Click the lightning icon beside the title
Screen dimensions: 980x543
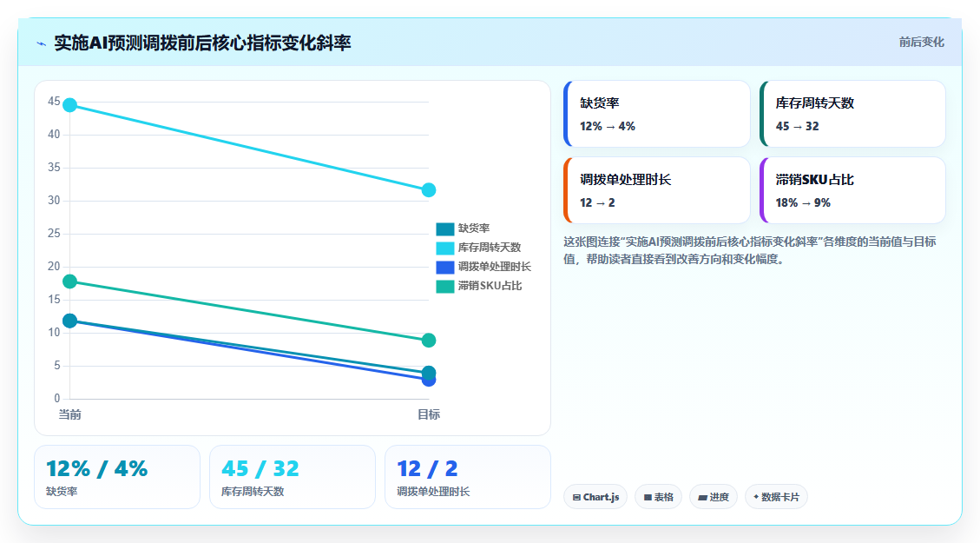pos(42,43)
